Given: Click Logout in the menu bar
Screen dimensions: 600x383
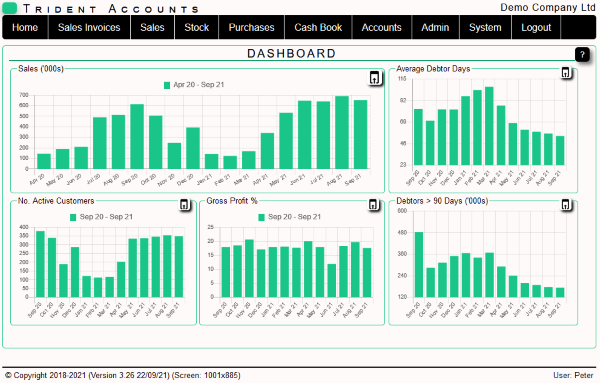Looking at the screenshot, I should point(536,28).
